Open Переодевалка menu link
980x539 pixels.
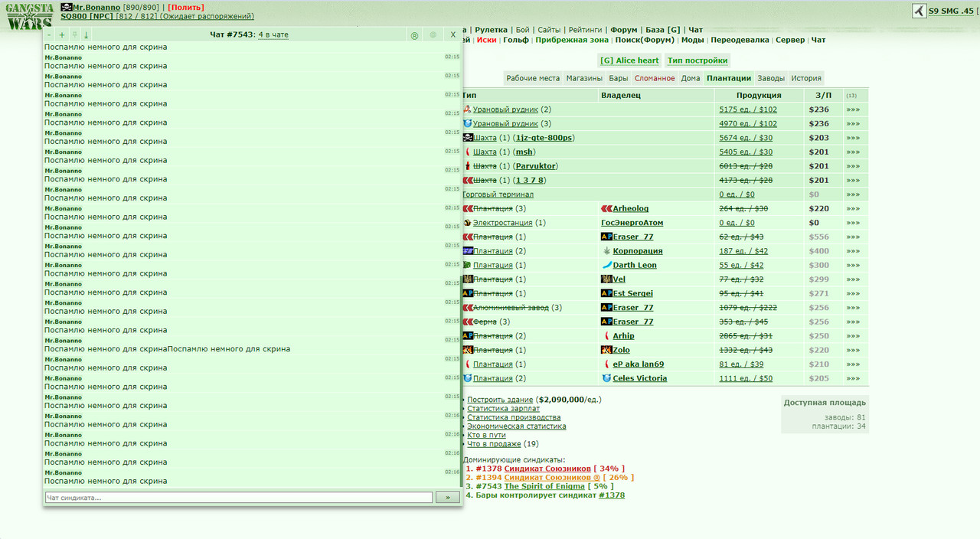740,40
